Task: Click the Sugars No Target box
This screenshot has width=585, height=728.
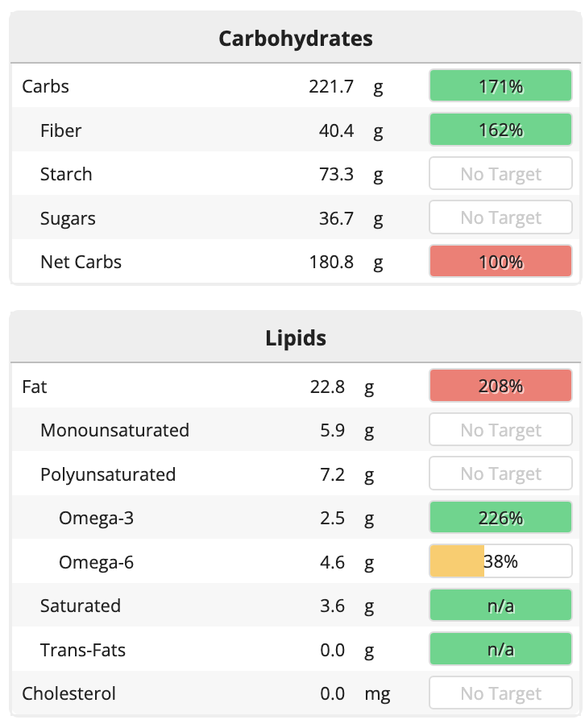Action: 500,218
